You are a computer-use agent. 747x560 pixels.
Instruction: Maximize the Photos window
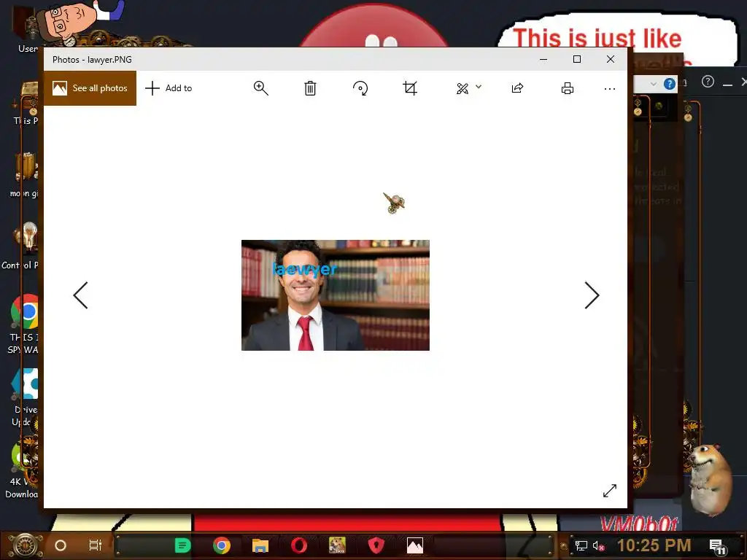click(577, 60)
